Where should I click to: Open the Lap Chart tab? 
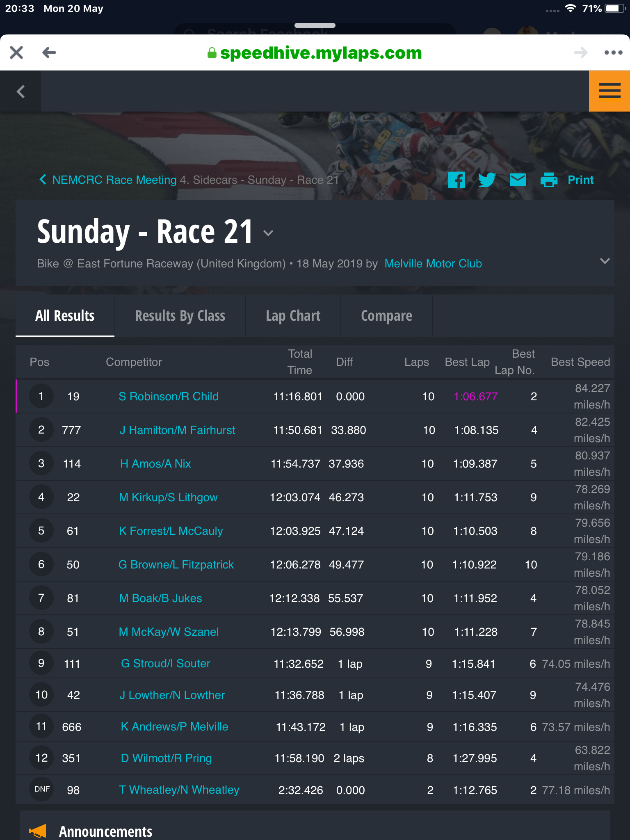pos(293,316)
